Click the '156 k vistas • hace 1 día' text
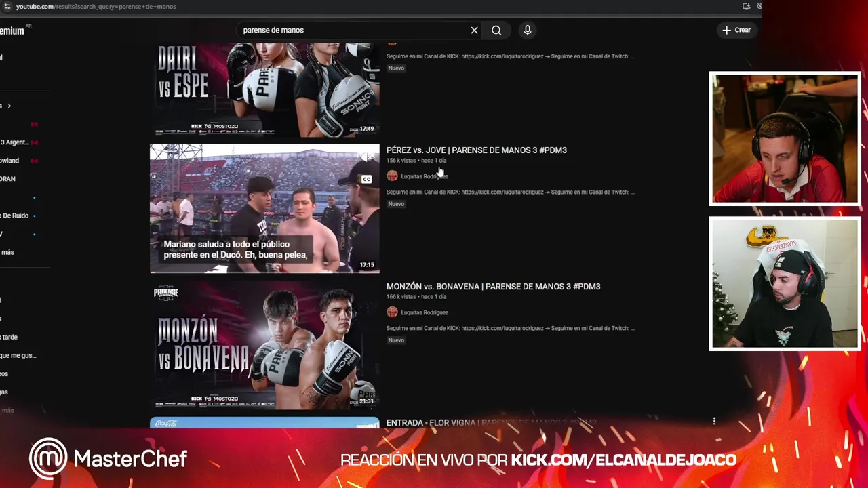868x488 pixels. (x=416, y=161)
